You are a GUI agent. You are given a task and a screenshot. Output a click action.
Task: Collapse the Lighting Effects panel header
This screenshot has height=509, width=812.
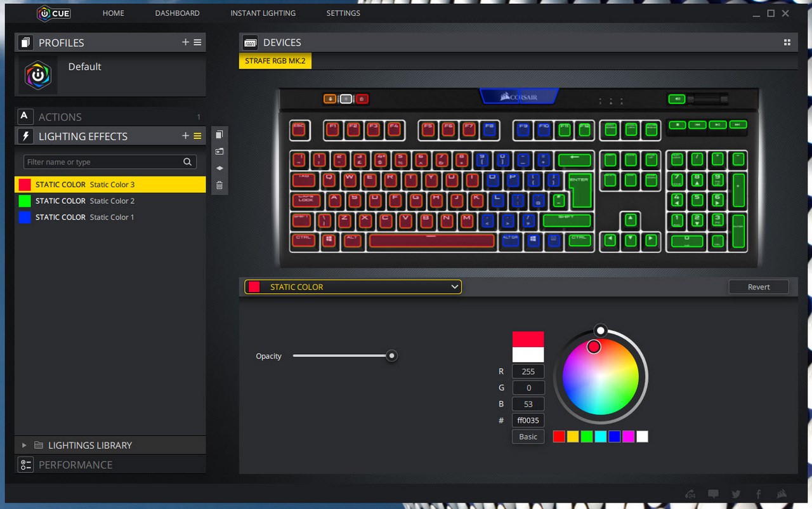[x=110, y=136]
